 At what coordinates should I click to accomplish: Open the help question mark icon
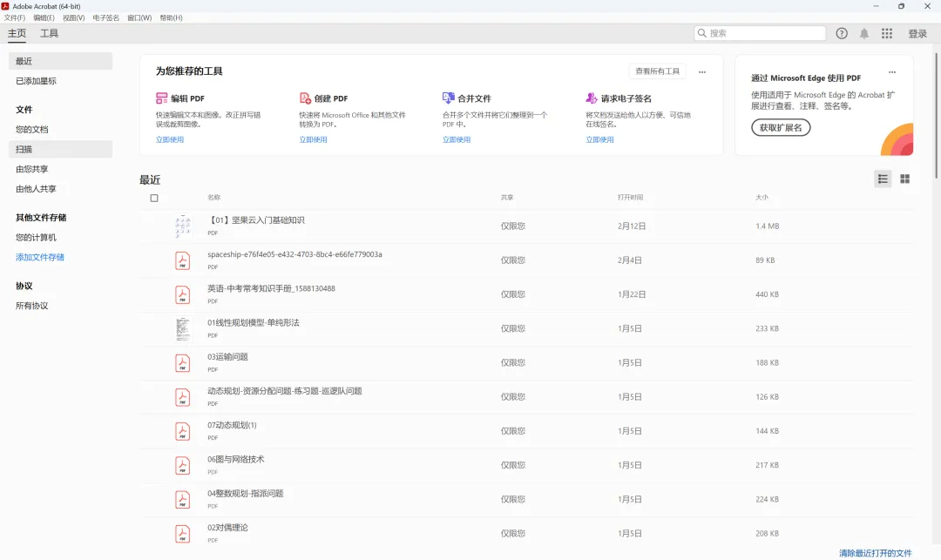point(842,34)
